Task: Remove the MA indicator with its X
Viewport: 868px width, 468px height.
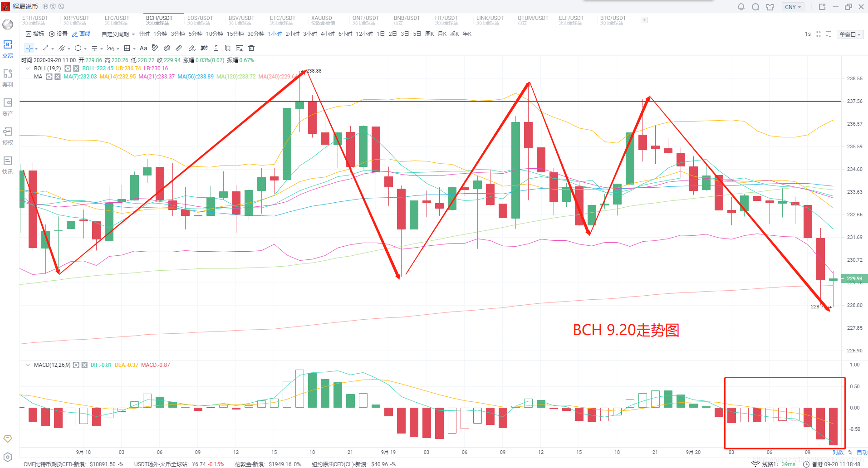Action: pos(58,77)
